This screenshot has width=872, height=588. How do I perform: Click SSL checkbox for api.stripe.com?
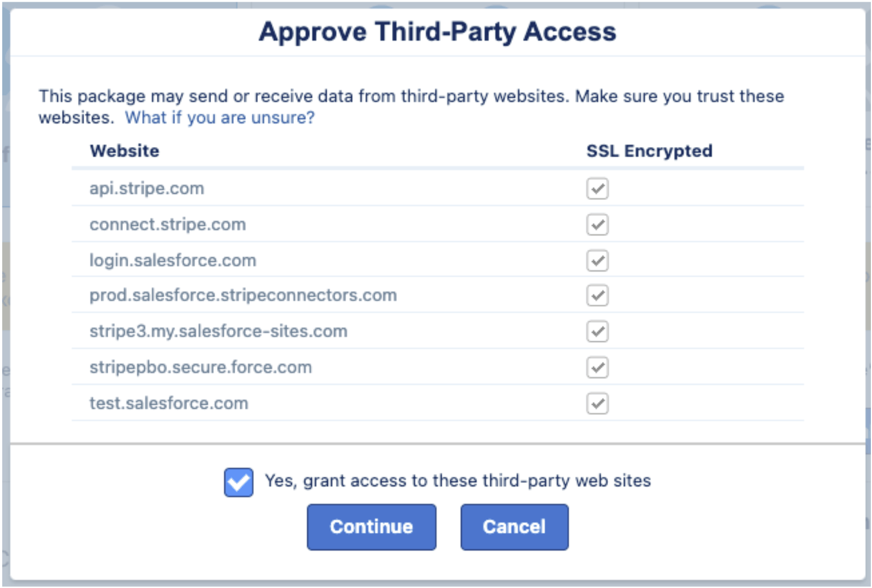click(597, 189)
